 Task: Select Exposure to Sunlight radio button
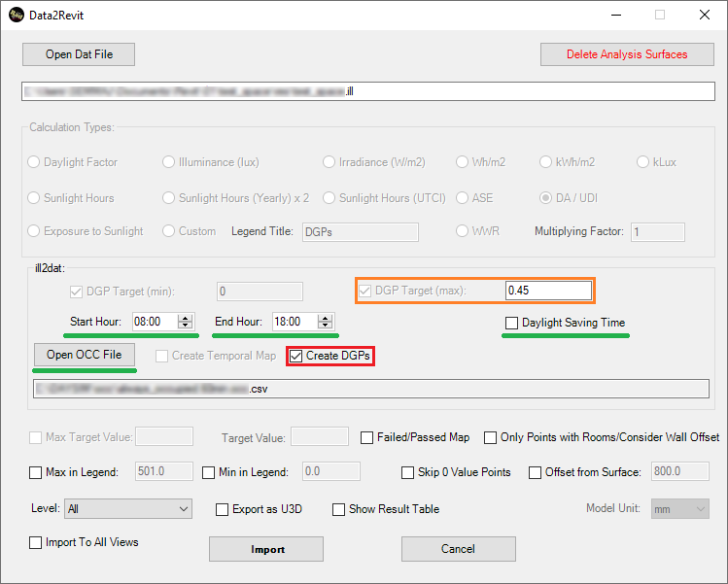tap(33, 230)
